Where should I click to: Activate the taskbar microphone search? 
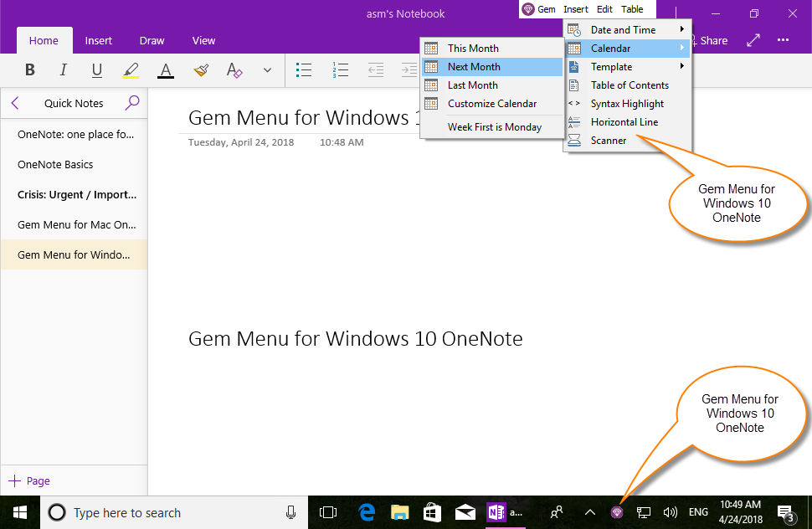point(290,512)
